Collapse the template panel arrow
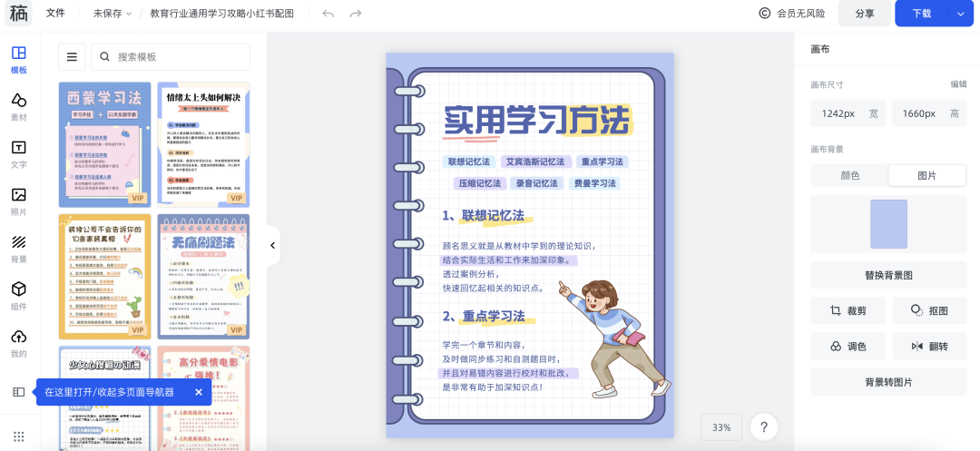 272,246
